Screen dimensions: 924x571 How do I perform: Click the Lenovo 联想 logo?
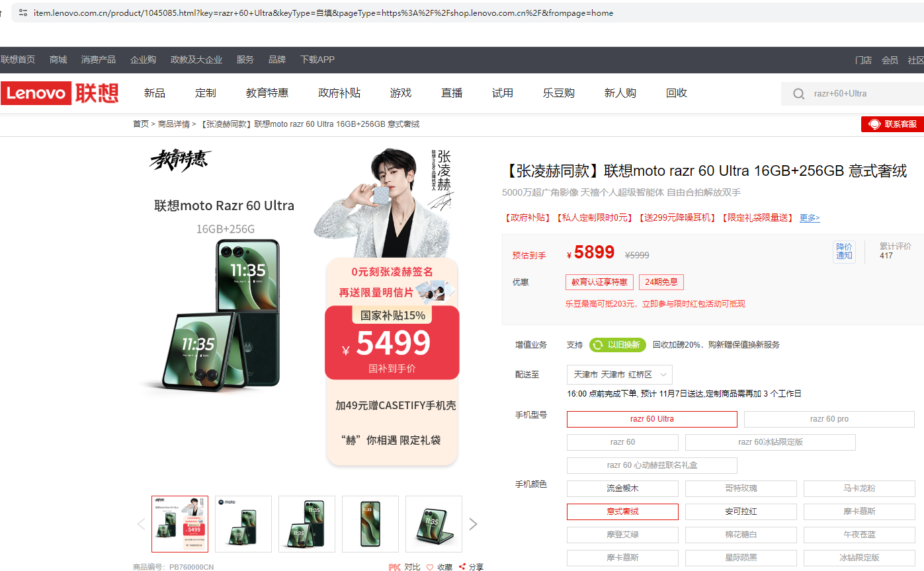tap(60, 93)
